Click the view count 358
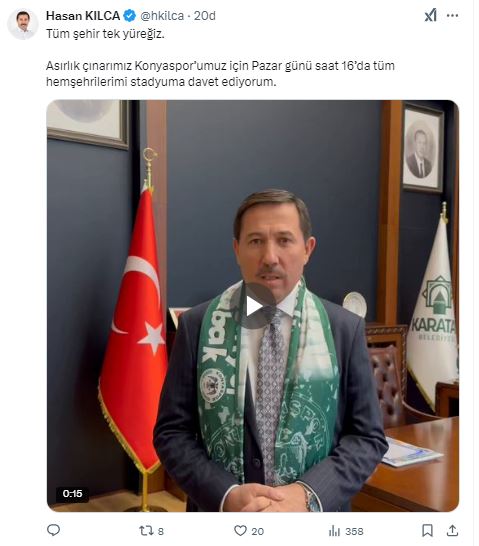 coord(354,531)
